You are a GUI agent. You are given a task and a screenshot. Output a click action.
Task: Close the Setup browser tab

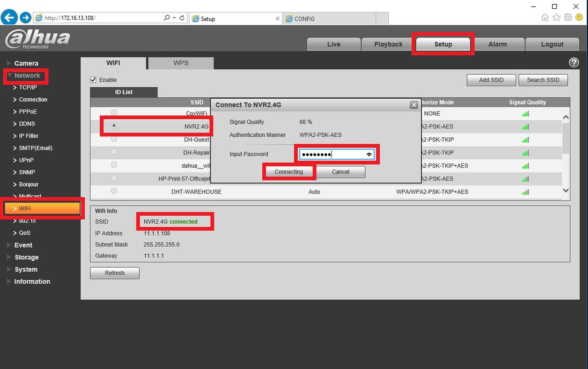[x=277, y=19]
